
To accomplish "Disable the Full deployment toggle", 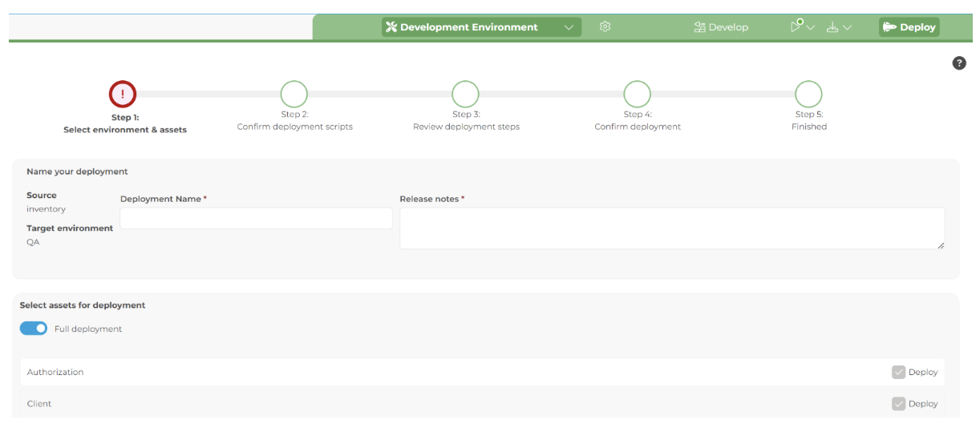I will tap(34, 329).
